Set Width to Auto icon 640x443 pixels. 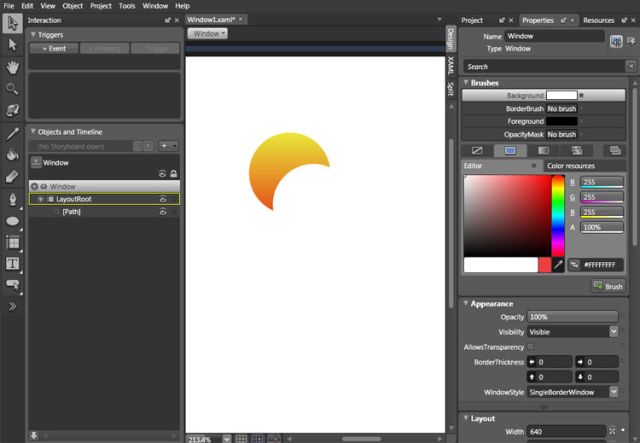click(x=612, y=431)
